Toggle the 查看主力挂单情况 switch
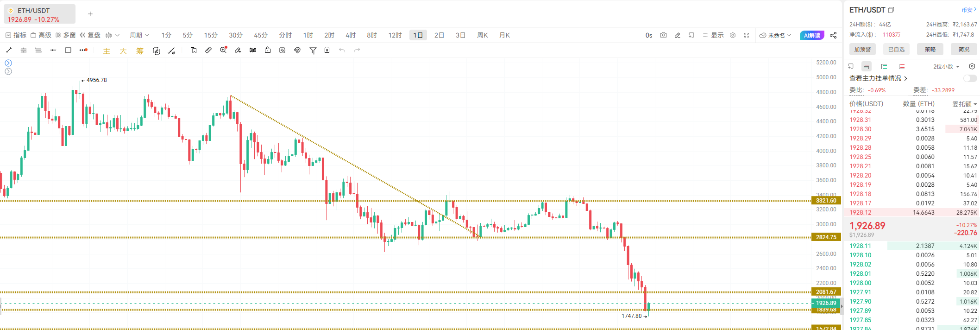This screenshot has height=330, width=980. [970, 78]
